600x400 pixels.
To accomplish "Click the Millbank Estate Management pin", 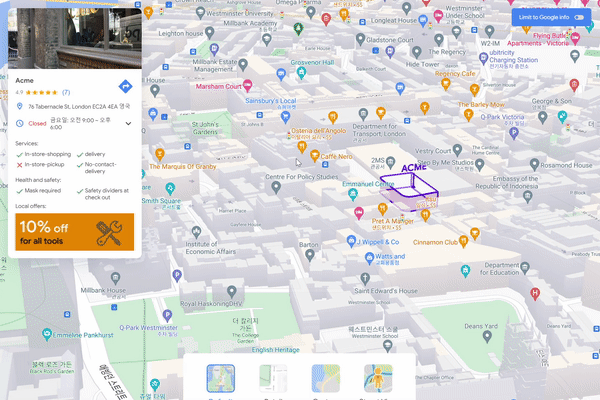I will [x=243, y=64].
